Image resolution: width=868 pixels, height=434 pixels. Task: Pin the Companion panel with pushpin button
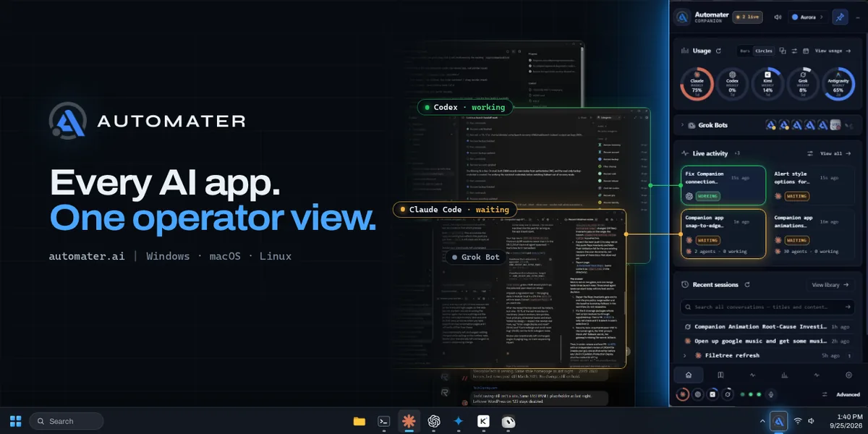point(840,17)
